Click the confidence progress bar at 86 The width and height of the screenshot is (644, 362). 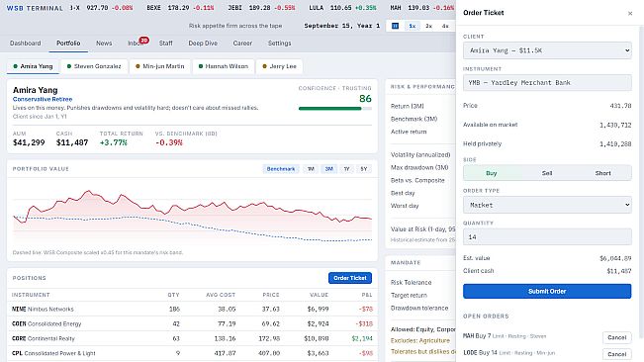pyautogui.click(x=335, y=109)
